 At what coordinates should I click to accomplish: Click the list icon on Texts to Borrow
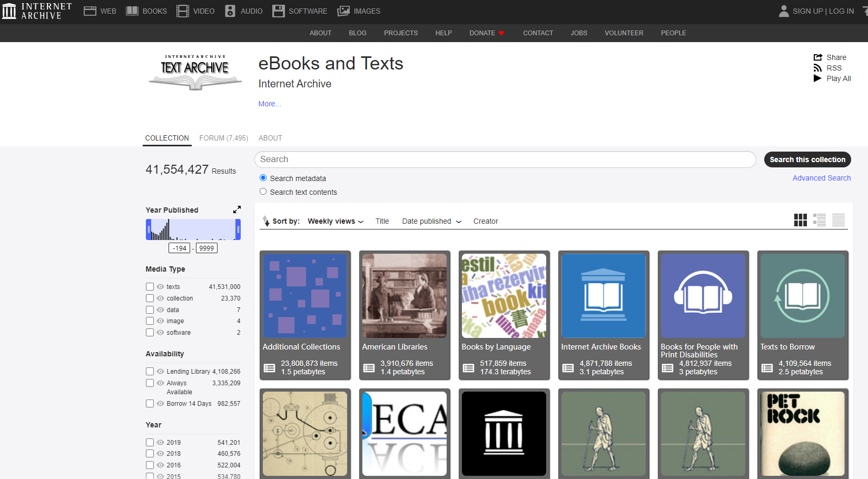click(767, 368)
